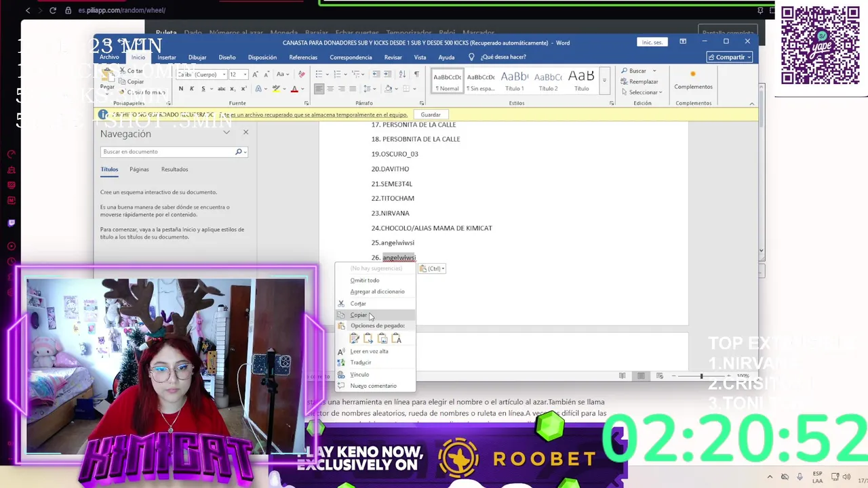This screenshot has width=868, height=488.
Task: Open the font size 12 dropdown
Action: [245, 75]
